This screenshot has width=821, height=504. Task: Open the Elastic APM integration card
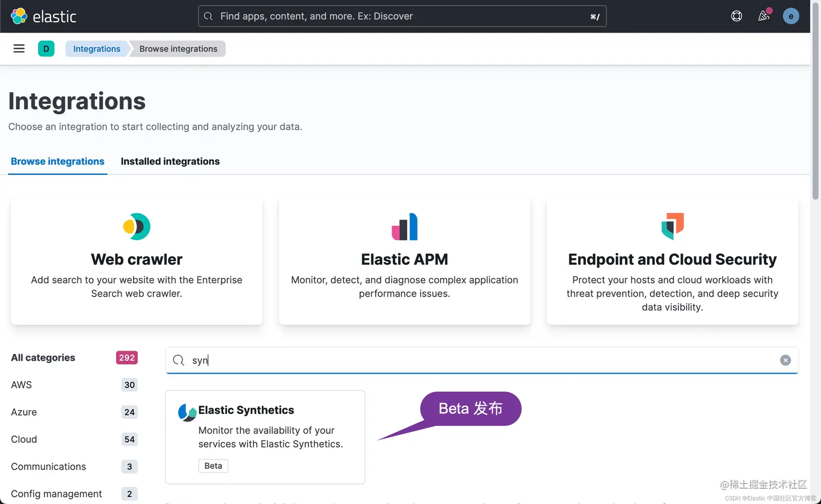tap(405, 261)
